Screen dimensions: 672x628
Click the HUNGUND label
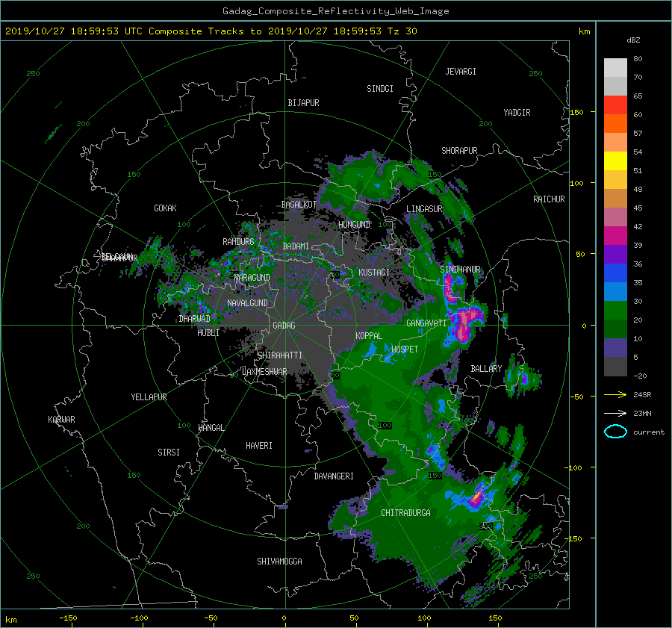[354, 225]
